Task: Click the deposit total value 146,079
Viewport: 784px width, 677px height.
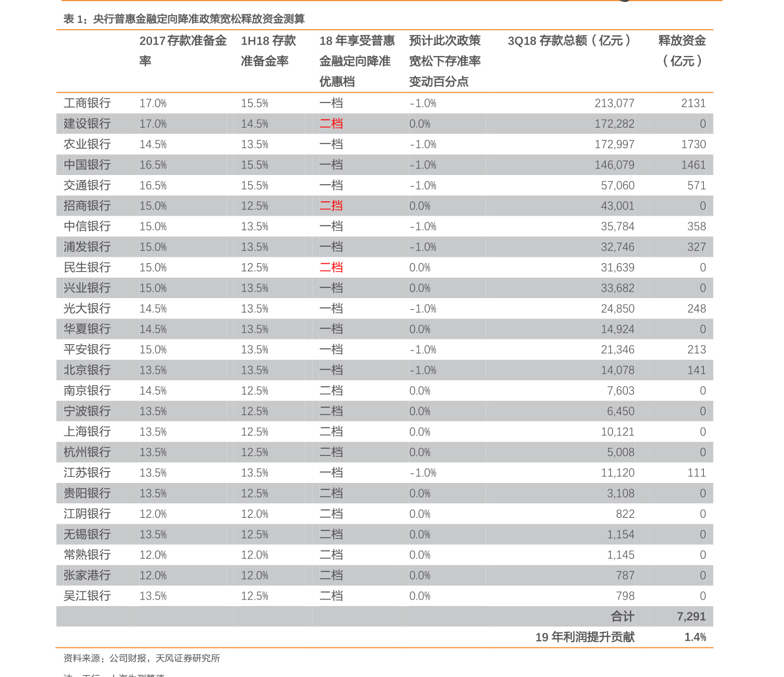Action: click(615, 164)
